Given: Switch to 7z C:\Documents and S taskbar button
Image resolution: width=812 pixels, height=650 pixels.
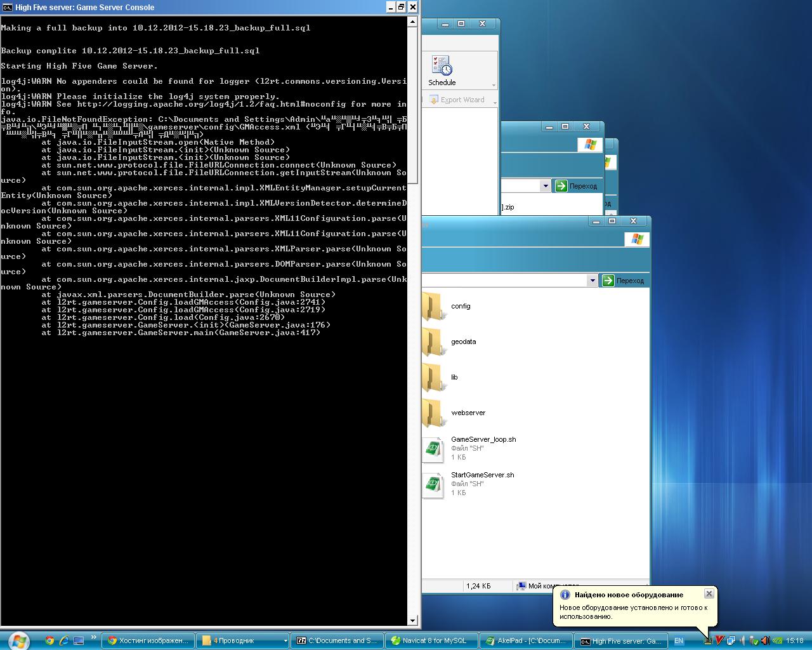Looking at the screenshot, I should pyautogui.click(x=337, y=641).
